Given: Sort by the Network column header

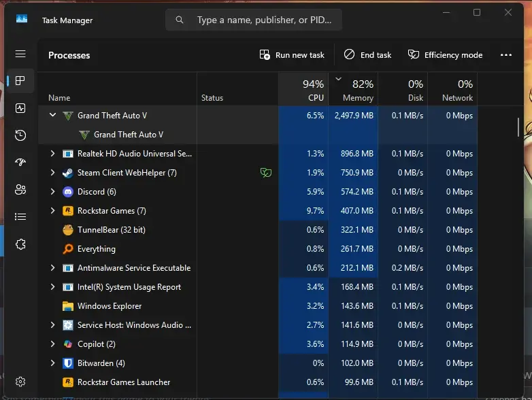Looking at the screenshot, I should click(452, 89).
